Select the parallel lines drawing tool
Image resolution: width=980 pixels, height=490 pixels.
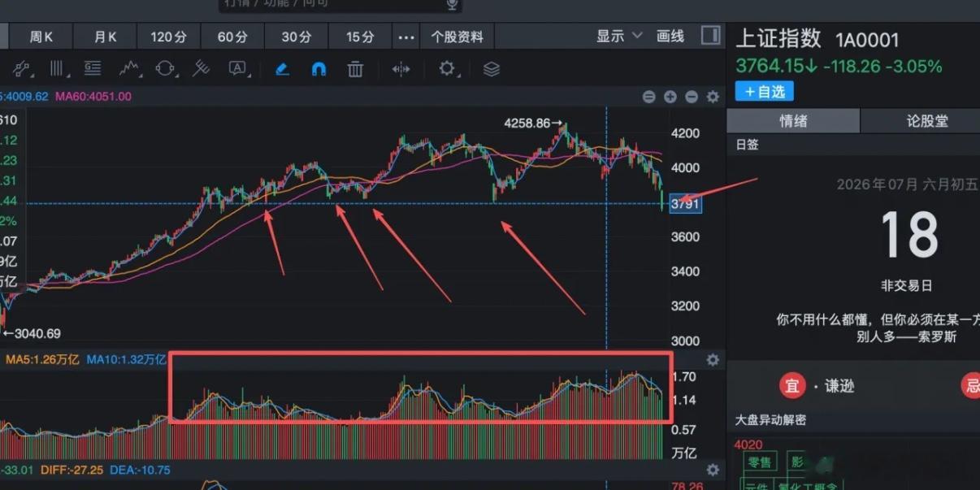(58, 69)
